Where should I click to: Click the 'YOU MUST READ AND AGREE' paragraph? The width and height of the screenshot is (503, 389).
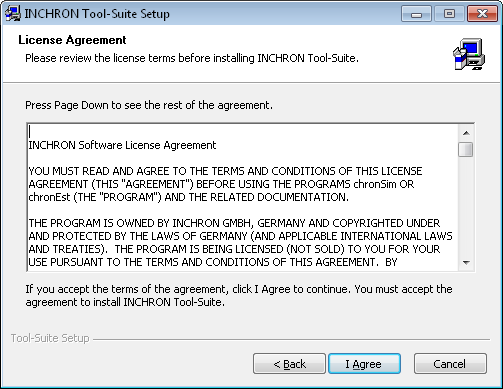(x=225, y=184)
